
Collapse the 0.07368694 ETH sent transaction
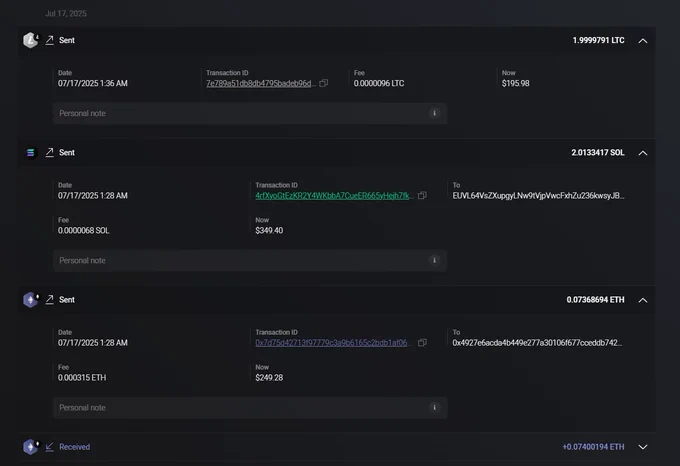coord(643,300)
